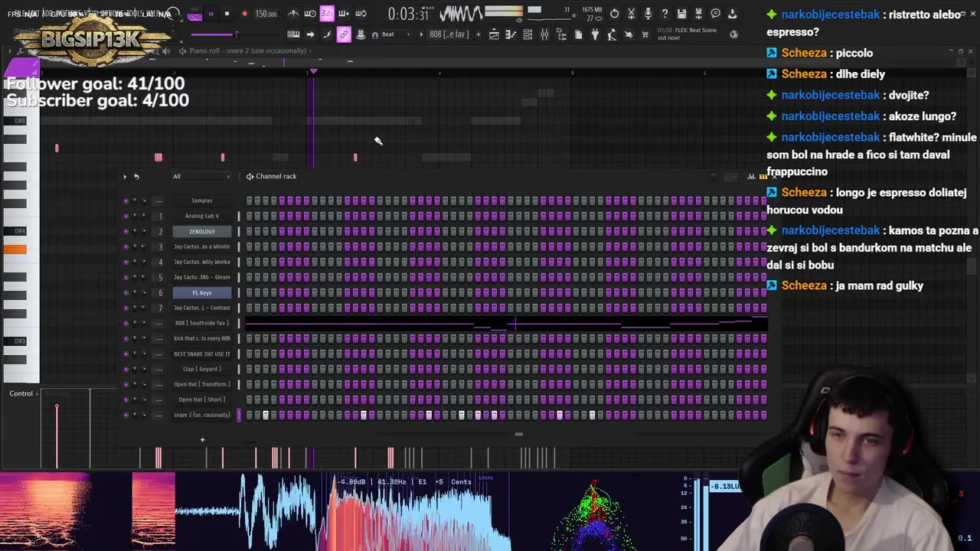Open the chat bubble icon in toolbar
Viewport: 980px width, 551px height.
coord(715,14)
